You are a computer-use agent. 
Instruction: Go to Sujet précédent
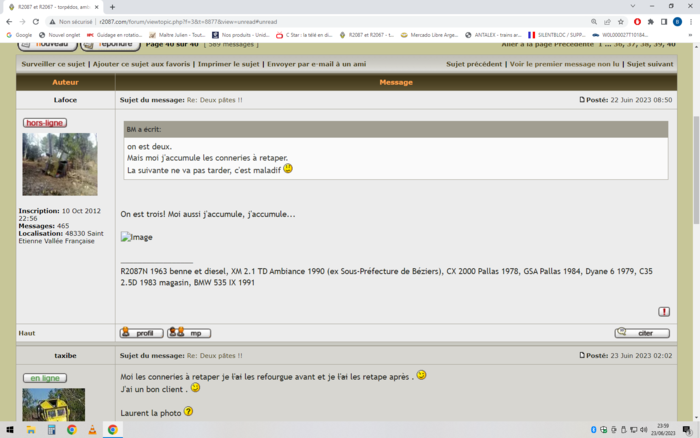coord(474,64)
